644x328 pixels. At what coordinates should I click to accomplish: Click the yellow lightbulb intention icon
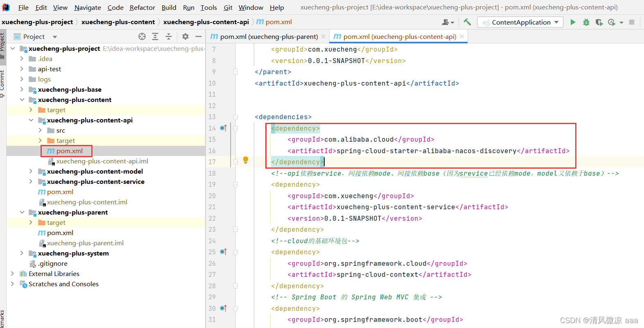[246, 160]
